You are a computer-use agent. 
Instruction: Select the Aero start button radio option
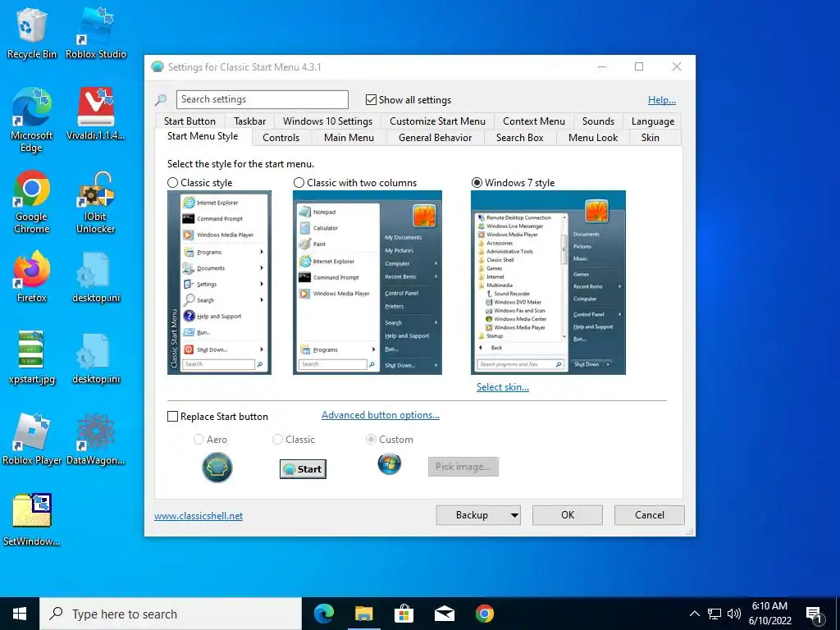[x=199, y=440]
